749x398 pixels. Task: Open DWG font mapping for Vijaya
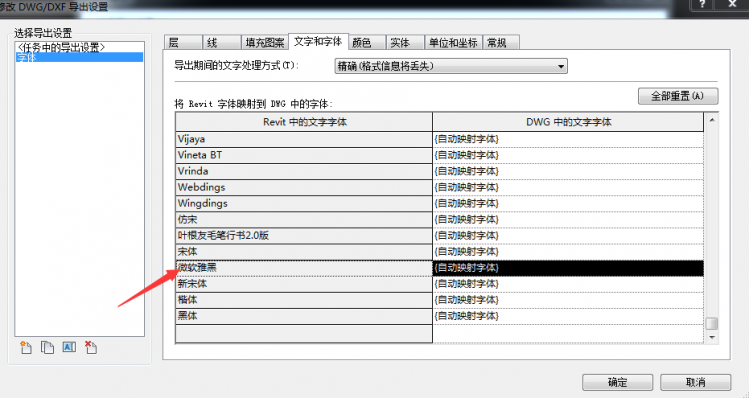[x=568, y=139]
